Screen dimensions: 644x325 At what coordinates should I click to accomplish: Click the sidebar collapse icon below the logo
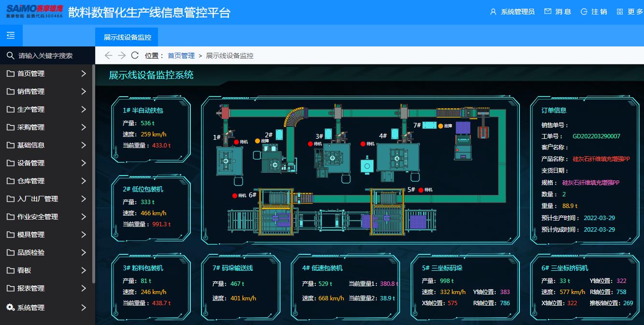pos(10,35)
